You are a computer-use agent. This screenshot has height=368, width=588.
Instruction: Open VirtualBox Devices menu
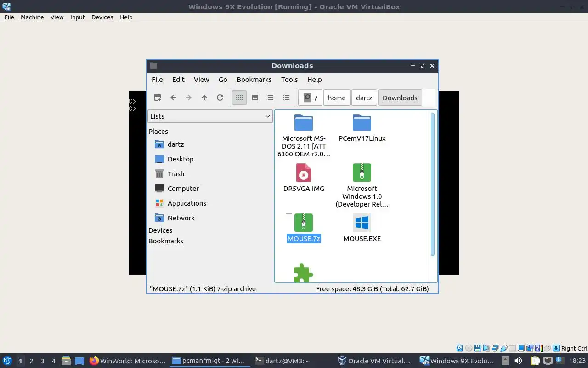pos(102,17)
